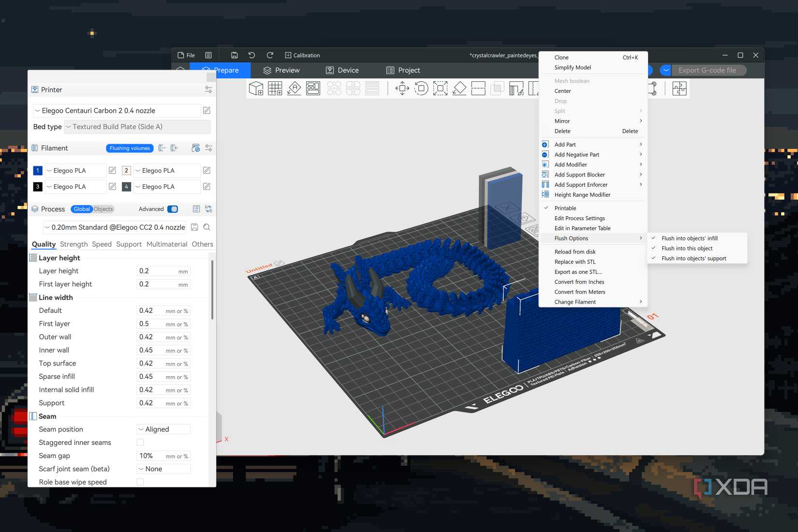Edit the Elegoo Centauri Carbon printer preset
Screen dimensions: 798x532
click(x=207, y=110)
